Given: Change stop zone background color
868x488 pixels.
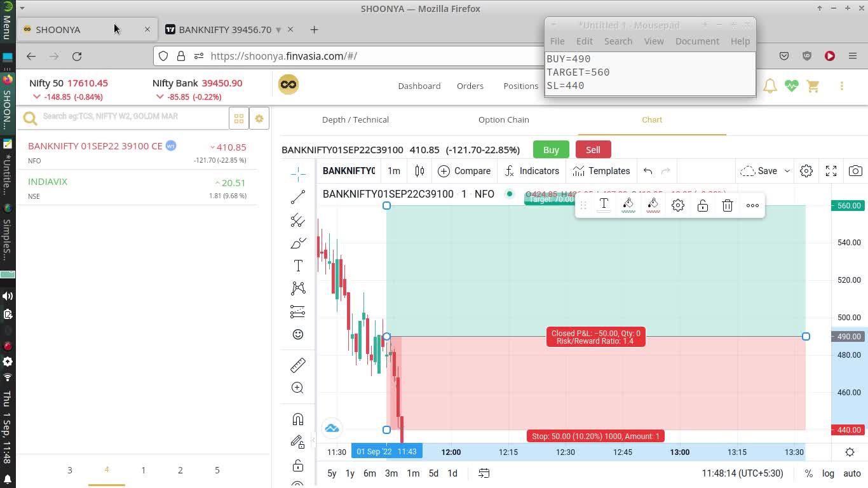Looking at the screenshot, I should click(x=653, y=205).
